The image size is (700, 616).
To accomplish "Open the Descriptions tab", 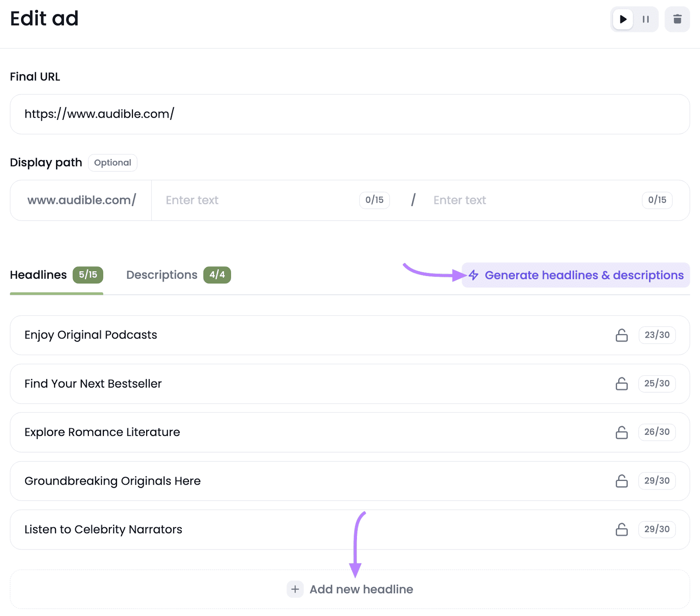I will pyautogui.click(x=178, y=275).
